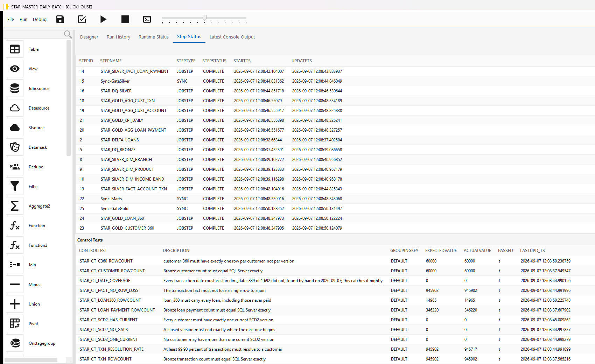
Task: Click the Stop square button
Action: [125, 19]
